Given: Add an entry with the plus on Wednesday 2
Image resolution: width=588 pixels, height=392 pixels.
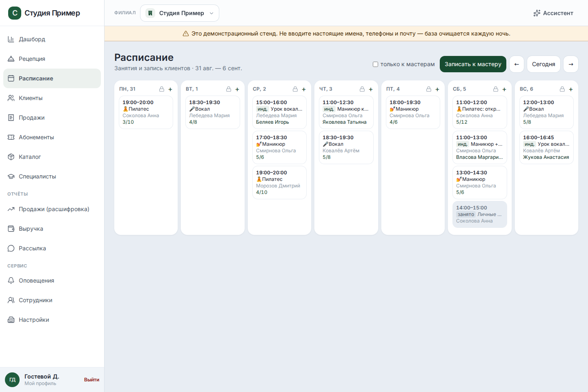Looking at the screenshot, I should (304, 89).
